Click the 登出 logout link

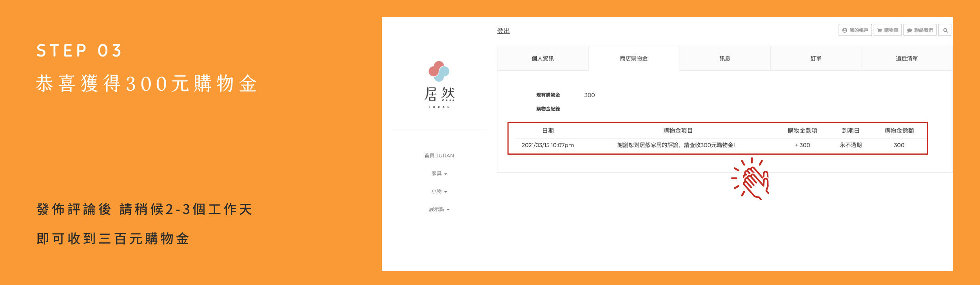pos(503,31)
